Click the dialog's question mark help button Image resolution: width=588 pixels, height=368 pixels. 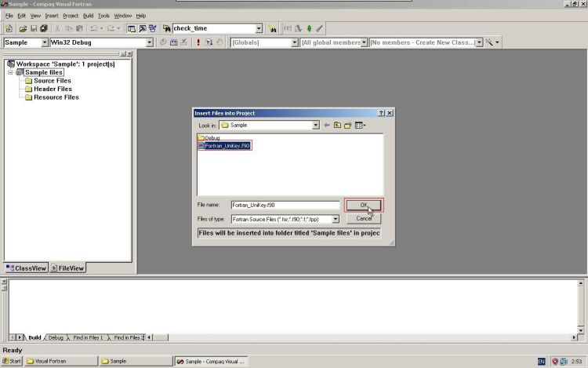click(381, 113)
